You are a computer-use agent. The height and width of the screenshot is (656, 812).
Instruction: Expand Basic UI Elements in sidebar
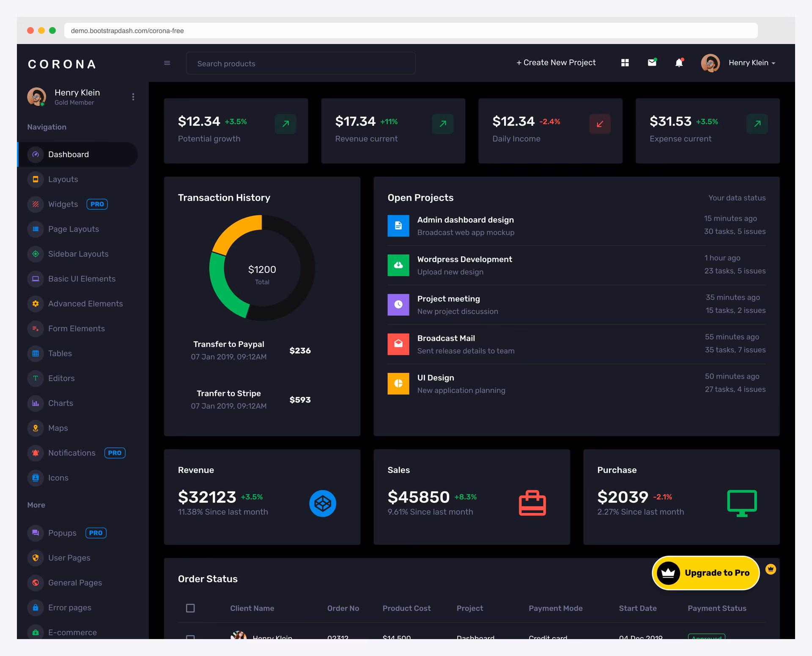click(x=78, y=279)
